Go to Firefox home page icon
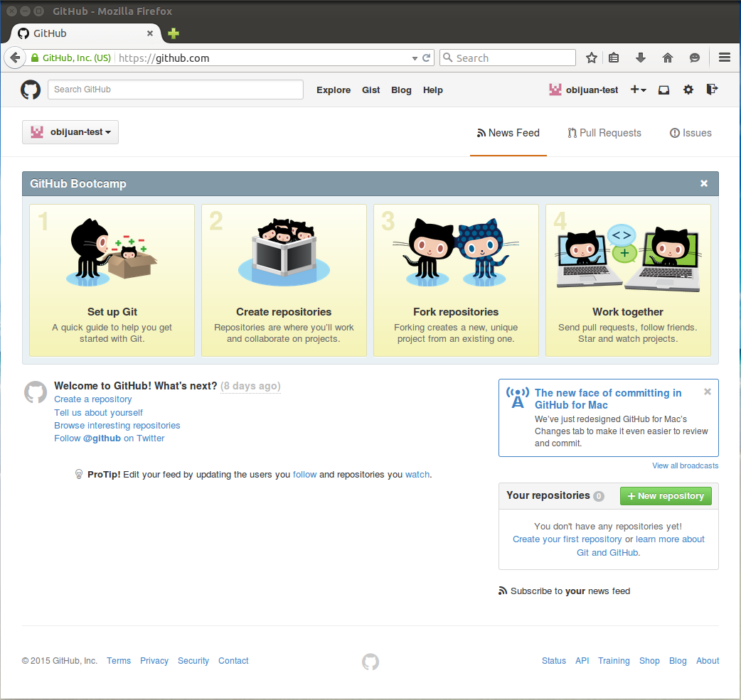 [667, 58]
